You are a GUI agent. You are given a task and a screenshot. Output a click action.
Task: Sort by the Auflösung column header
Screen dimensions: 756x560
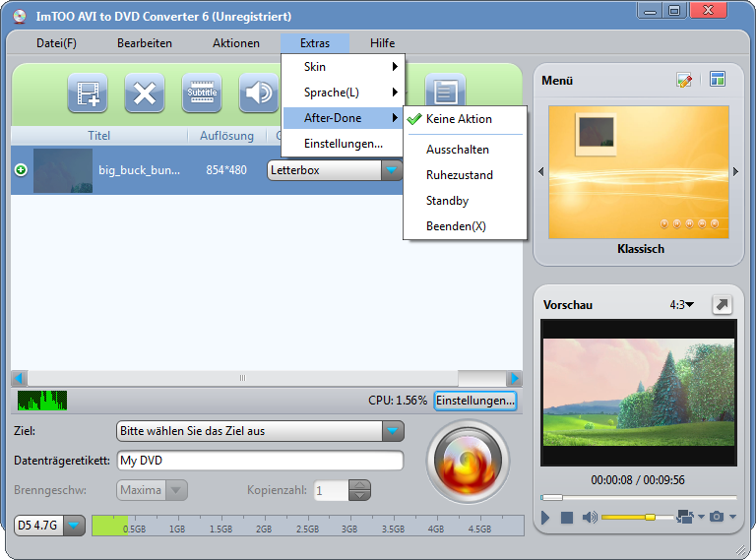pyautogui.click(x=226, y=136)
